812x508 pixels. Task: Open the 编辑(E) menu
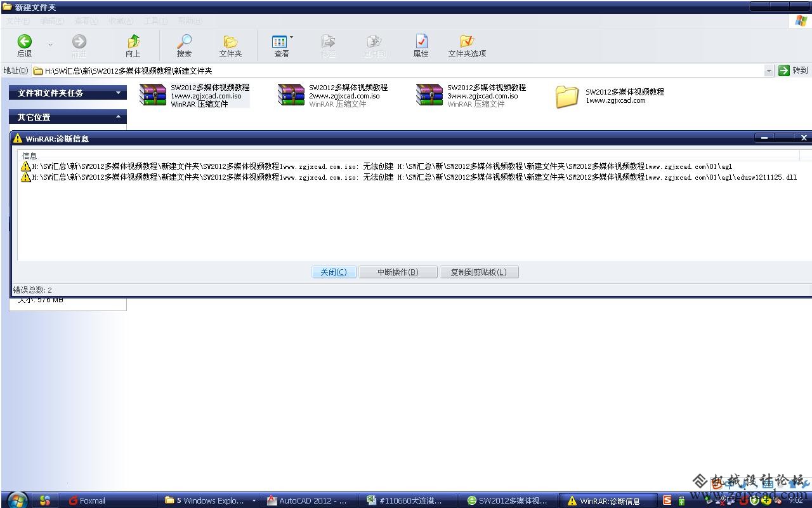point(52,21)
